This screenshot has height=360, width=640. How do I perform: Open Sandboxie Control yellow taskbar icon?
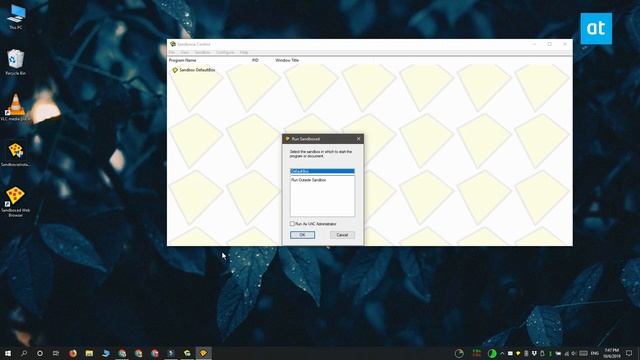point(203,353)
